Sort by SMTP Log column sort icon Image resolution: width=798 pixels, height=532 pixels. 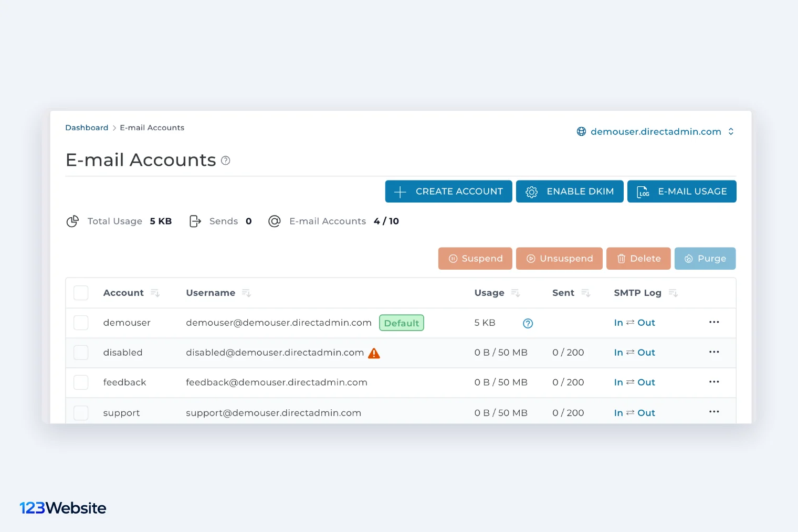(x=673, y=293)
